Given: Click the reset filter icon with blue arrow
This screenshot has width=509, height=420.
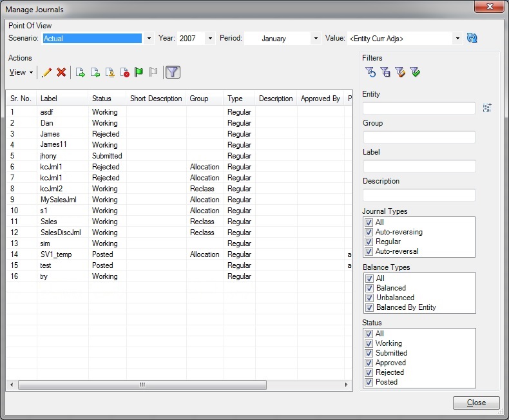Looking at the screenshot, I should [370, 73].
